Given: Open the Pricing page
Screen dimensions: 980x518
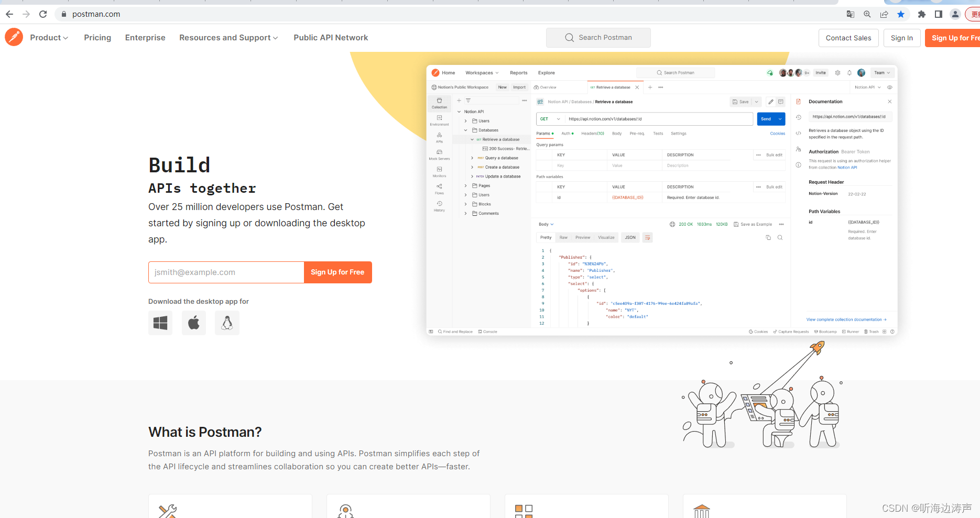Looking at the screenshot, I should coord(97,38).
